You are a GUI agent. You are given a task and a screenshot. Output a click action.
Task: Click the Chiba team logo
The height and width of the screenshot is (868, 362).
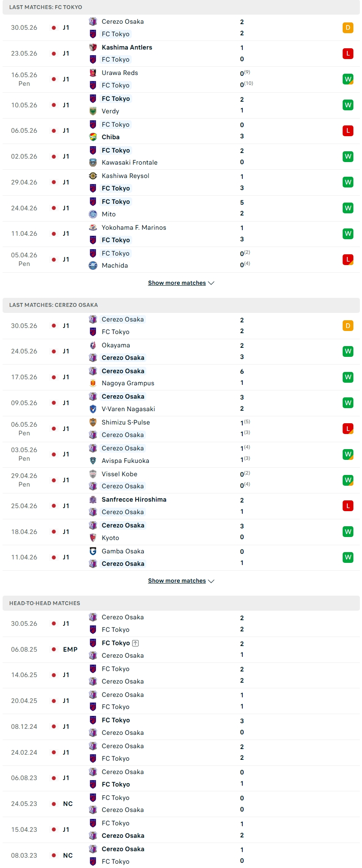(93, 137)
